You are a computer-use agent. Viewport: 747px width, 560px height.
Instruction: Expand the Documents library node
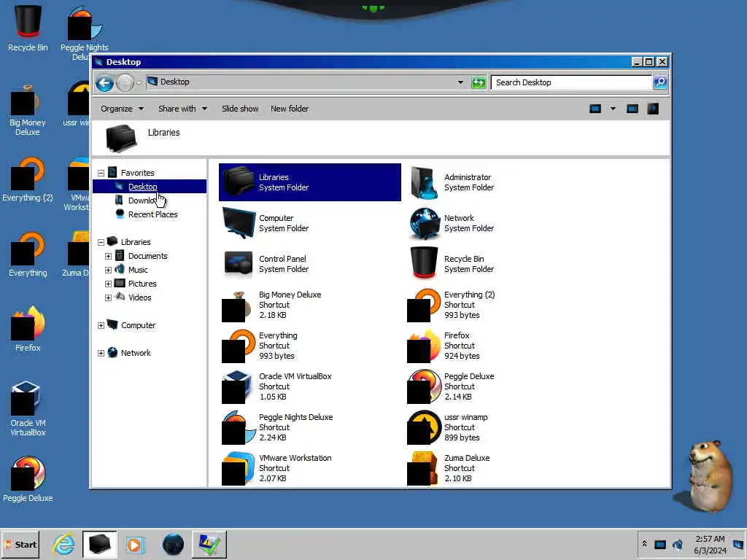108,256
